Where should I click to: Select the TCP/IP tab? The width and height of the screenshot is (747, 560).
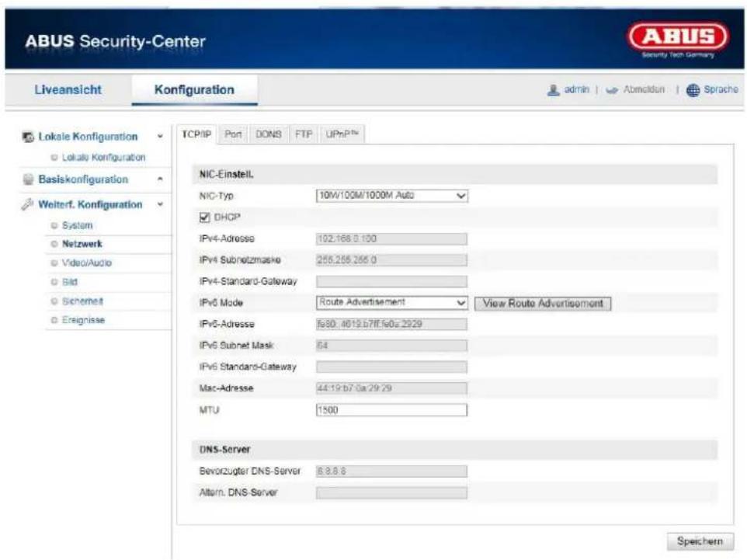[x=196, y=134]
